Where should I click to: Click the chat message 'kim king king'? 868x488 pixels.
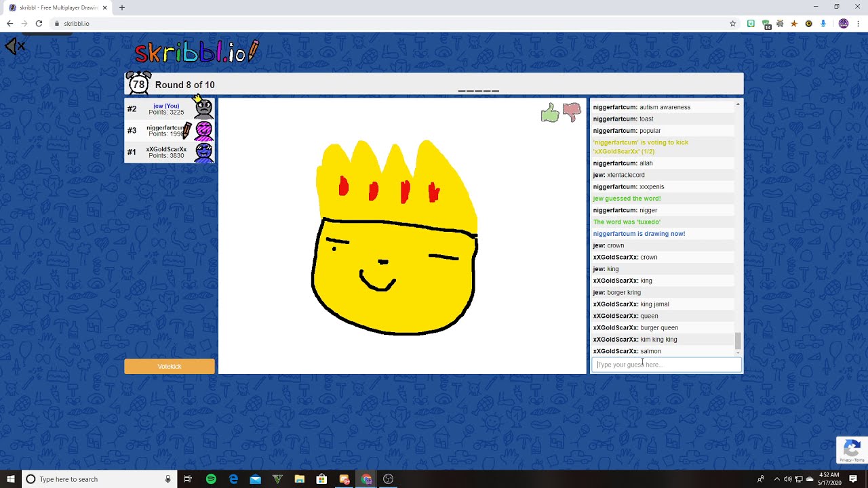click(635, 340)
